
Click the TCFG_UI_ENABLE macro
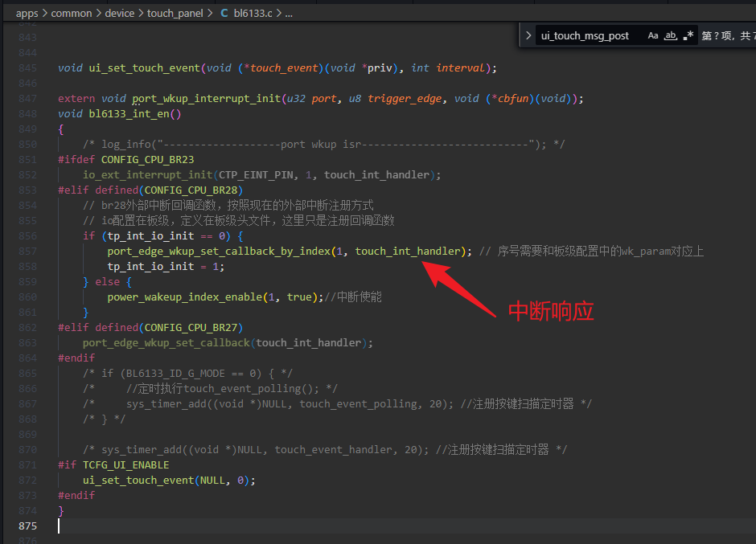(x=125, y=465)
